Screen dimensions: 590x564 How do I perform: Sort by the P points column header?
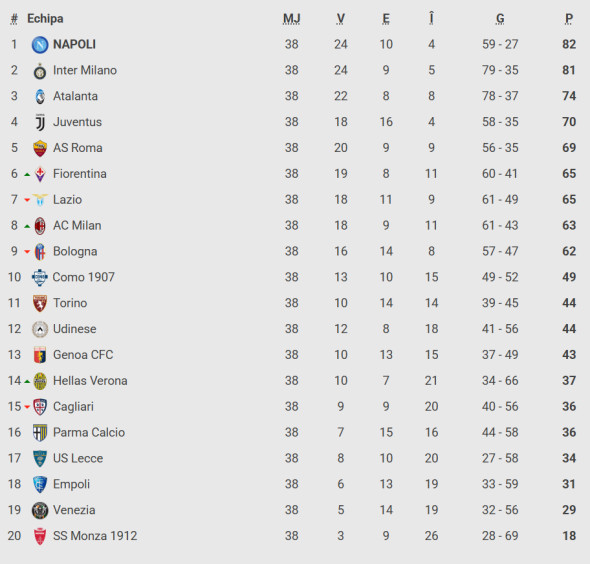pyautogui.click(x=569, y=18)
